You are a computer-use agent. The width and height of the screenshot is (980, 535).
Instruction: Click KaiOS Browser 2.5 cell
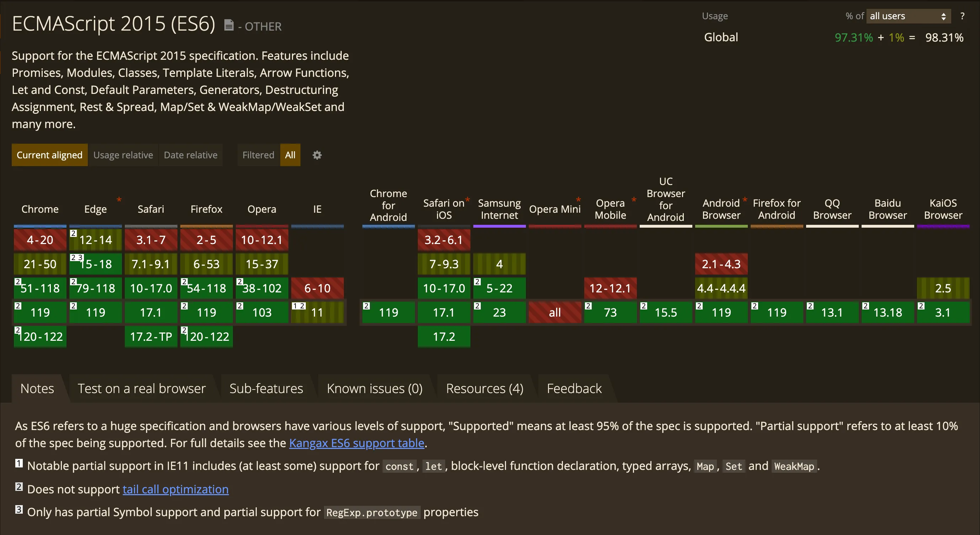pos(943,288)
